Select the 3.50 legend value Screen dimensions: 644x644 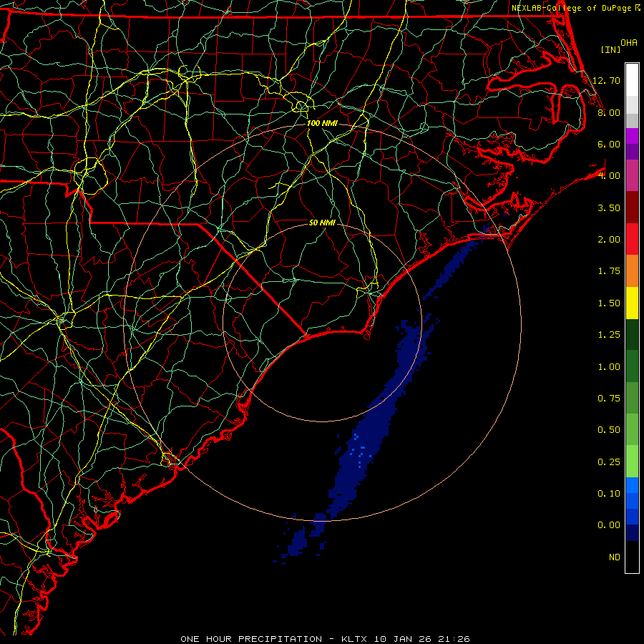point(609,208)
